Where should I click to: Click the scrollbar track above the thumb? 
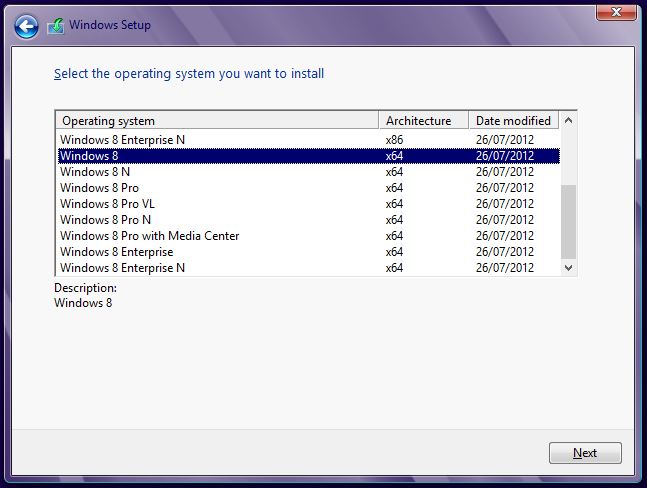568,157
